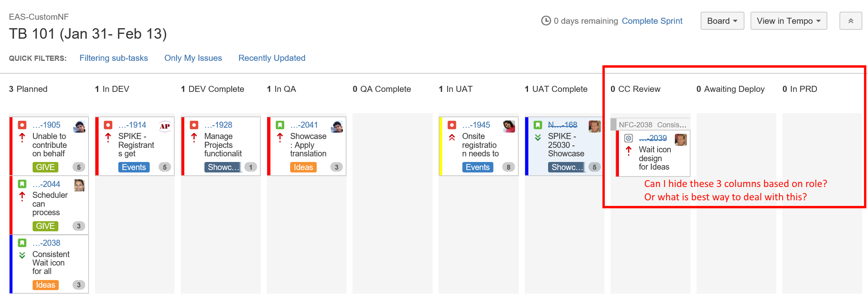Image resolution: width=868 pixels, height=303 pixels.
Task: Click Awaiting Deploy column header
Action: [x=730, y=89]
